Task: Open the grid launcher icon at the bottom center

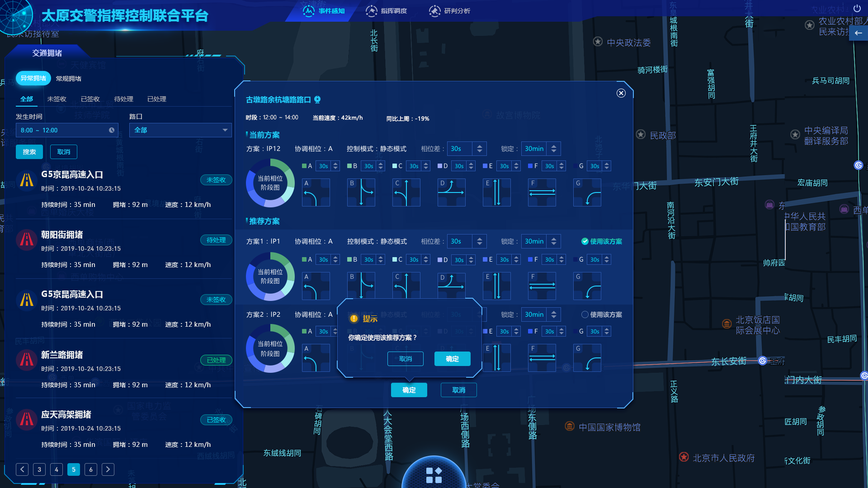Action: pos(434,475)
